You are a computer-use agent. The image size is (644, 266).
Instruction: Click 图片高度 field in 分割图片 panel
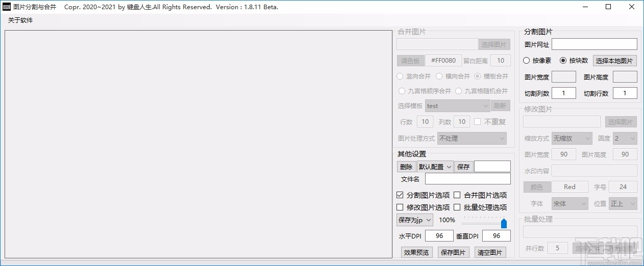(x=625, y=77)
